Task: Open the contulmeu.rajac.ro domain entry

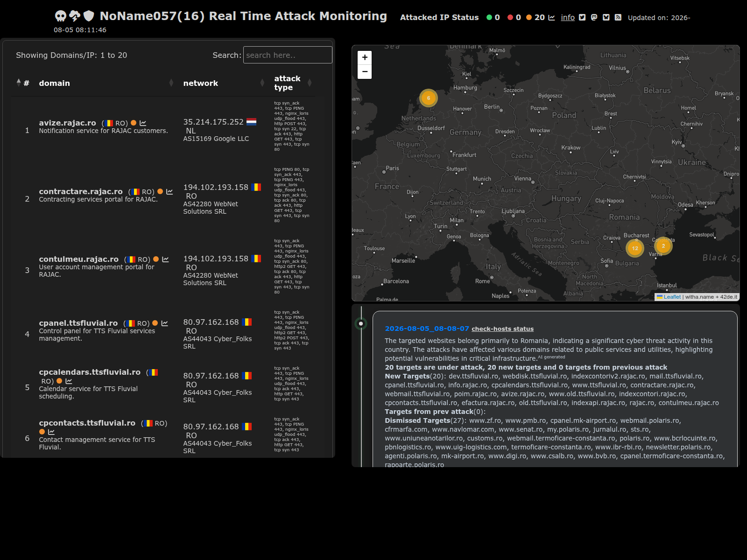Action: point(78,259)
